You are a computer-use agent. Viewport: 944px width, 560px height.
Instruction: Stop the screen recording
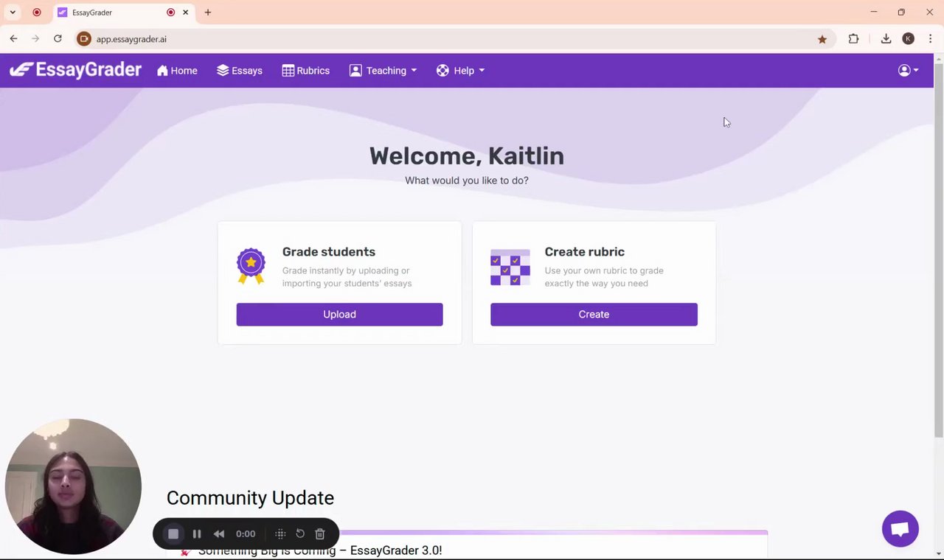173,534
